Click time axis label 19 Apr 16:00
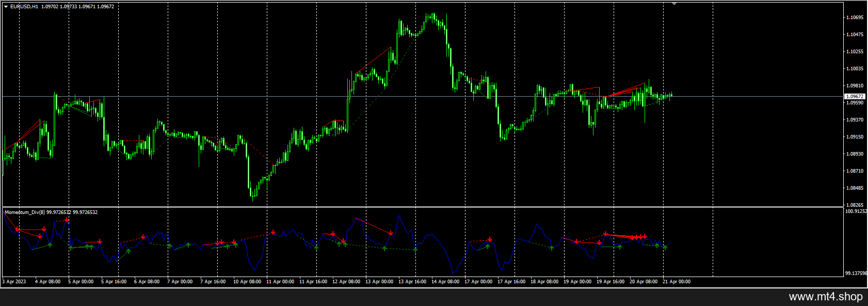868x306 pixels. pos(610,282)
